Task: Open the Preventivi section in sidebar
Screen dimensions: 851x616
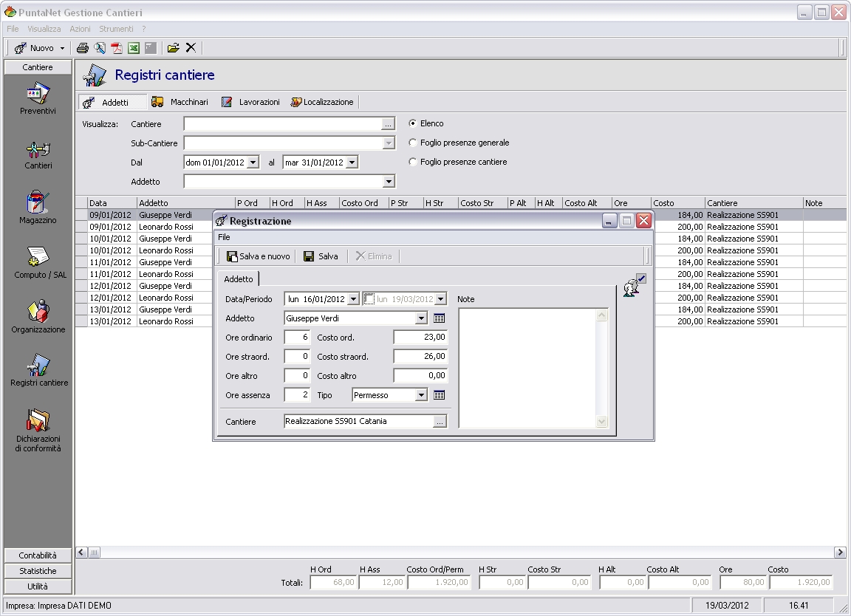Action: tap(38, 99)
